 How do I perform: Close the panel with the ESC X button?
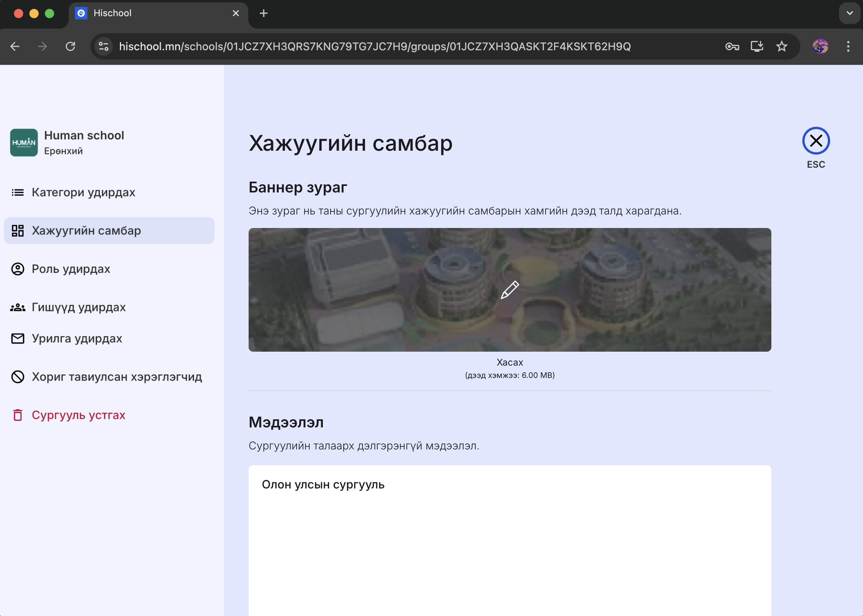pyautogui.click(x=816, y=141)
